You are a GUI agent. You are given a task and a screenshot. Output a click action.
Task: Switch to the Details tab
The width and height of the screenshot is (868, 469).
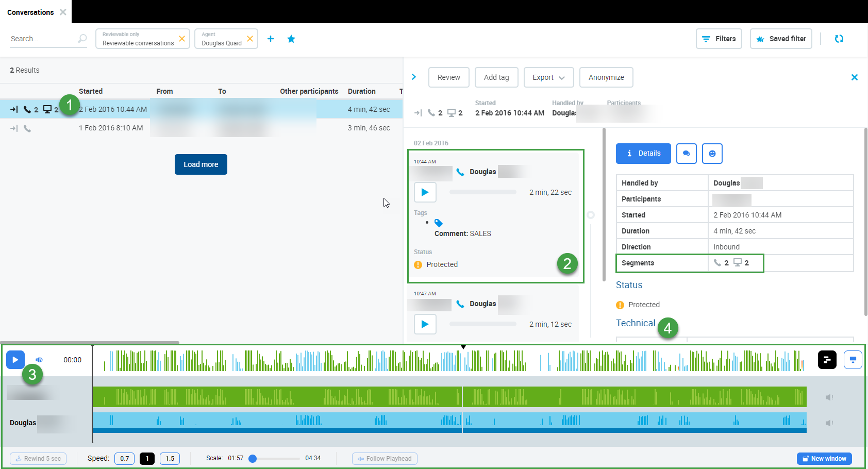pyautogui.click(x=643, y=154)
